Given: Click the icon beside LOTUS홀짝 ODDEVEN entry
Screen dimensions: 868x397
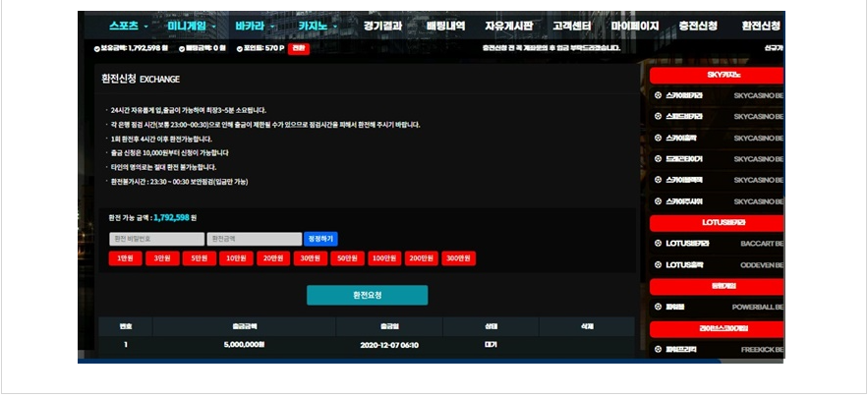Looking at the screenshot, I should [657, 264].
